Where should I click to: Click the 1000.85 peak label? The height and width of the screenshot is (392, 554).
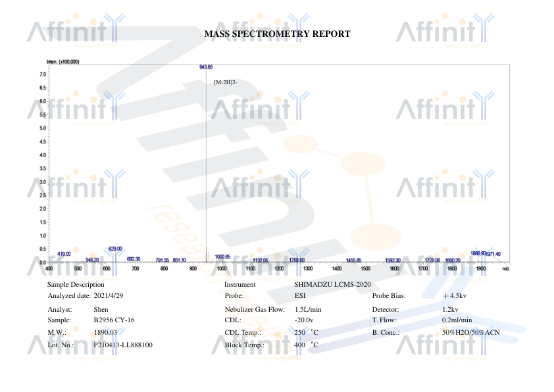point(222,257)
